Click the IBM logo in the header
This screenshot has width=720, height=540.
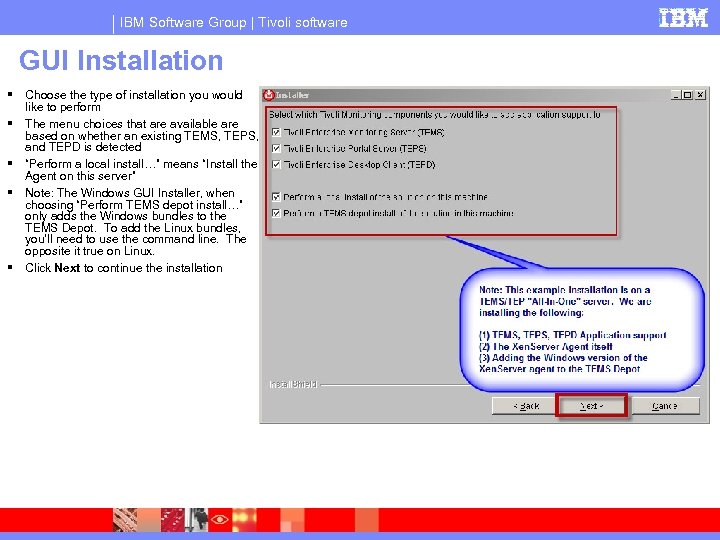click(x=683, y=18)
